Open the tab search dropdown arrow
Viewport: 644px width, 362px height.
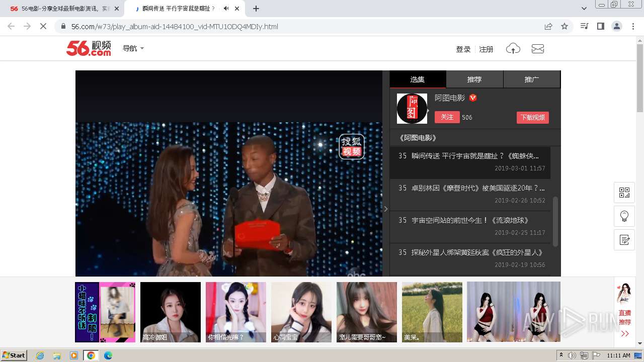tap(584, 9)
